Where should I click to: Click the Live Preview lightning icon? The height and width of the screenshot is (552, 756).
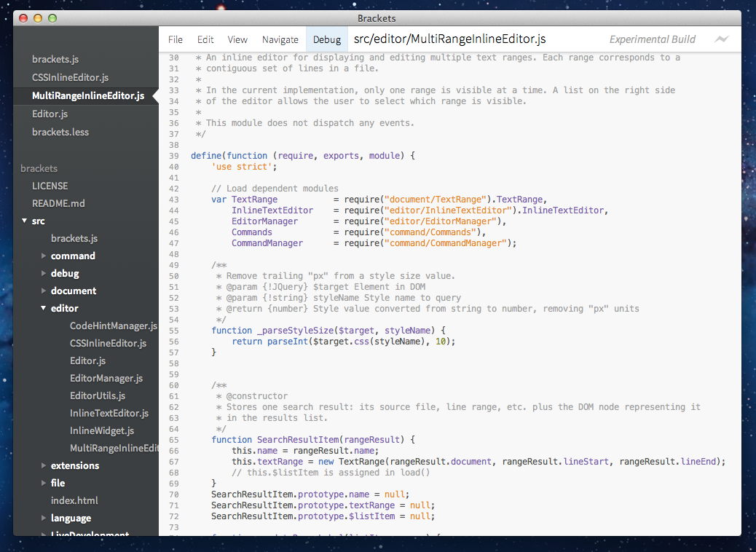tap(721, 39)
